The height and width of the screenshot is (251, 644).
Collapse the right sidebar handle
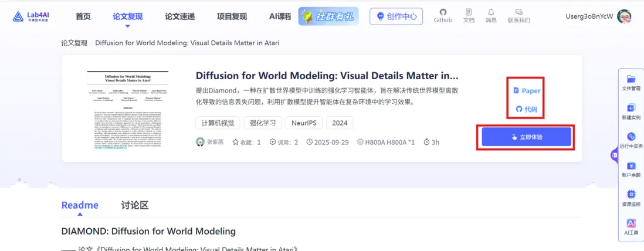[615, 155]
